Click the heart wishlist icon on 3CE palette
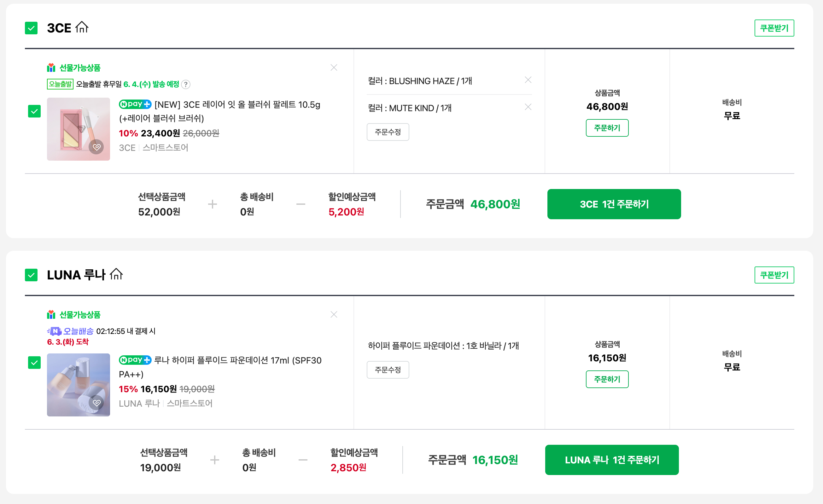This screenshot has height=504, width=823. coord(96,147)
